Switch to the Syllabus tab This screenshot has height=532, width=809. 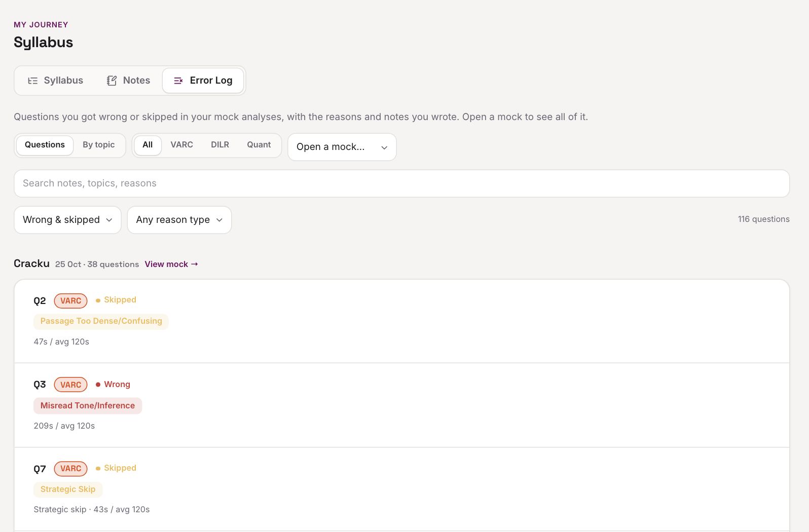(55, 81)
